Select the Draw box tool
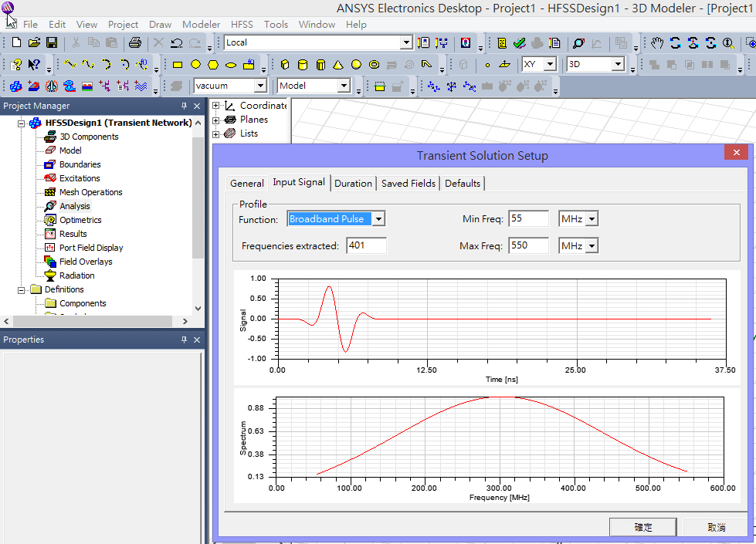Viewport: 756px width, 544px height. [285, 65]
